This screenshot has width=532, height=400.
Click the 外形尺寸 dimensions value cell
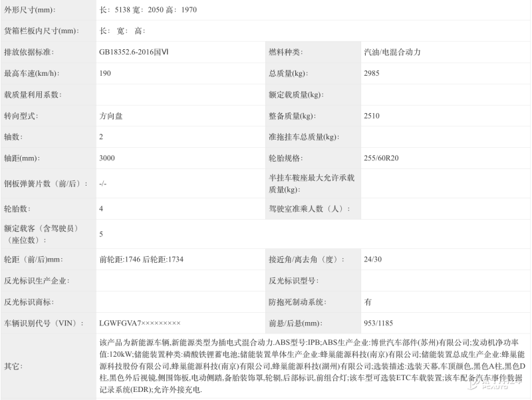148,10
